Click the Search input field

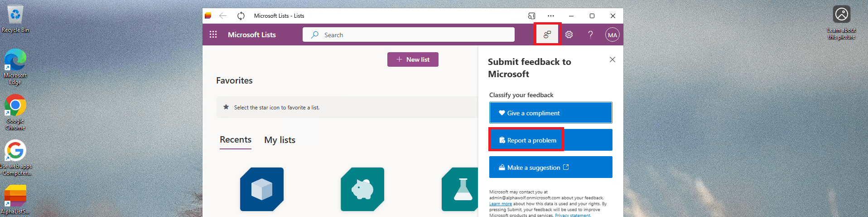point(409,35)
